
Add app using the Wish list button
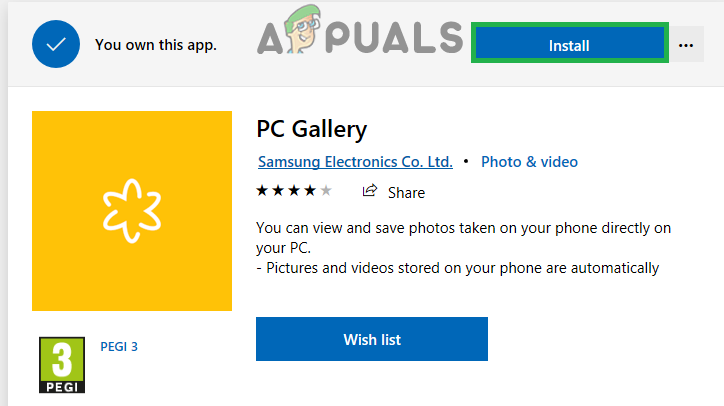point(371,339)
